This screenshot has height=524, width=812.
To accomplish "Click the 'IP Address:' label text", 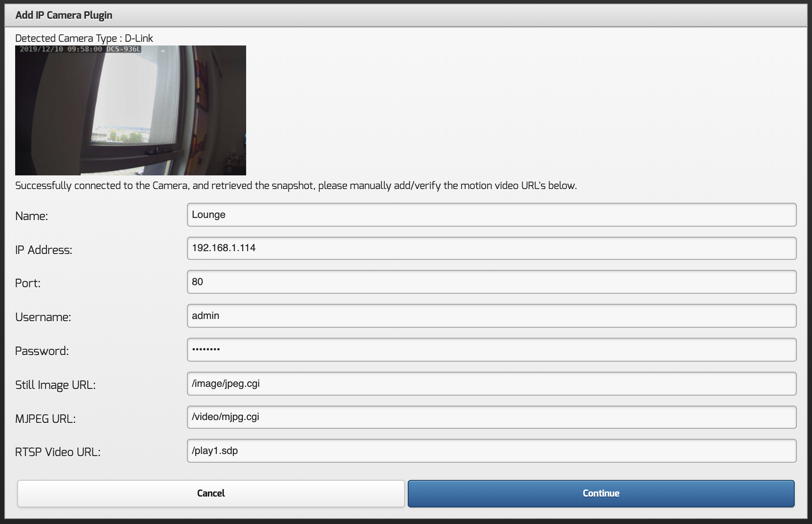I will click(44, 250).
